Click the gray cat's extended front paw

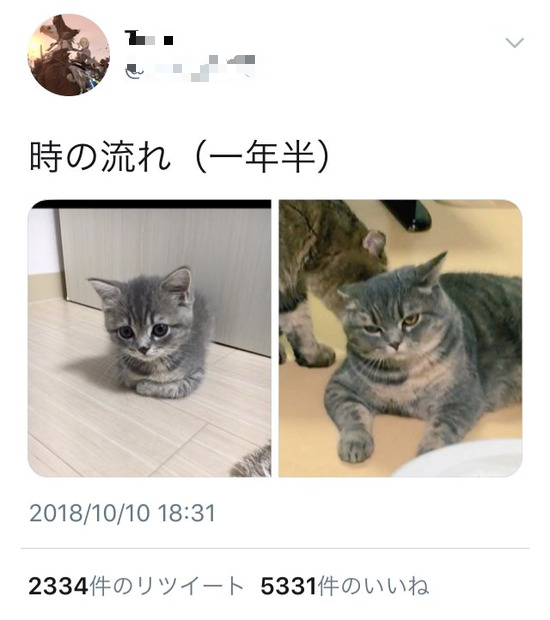[x=355, y=447]
